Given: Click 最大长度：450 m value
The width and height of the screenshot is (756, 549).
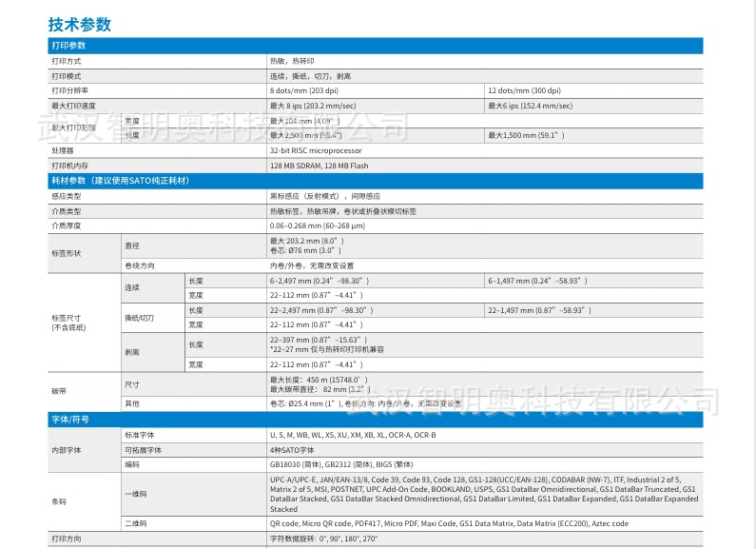Looking at the screenshot, I should pos(319,380).
